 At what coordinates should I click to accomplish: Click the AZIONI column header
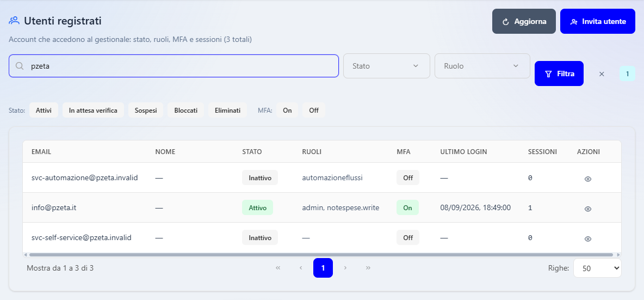589,152
